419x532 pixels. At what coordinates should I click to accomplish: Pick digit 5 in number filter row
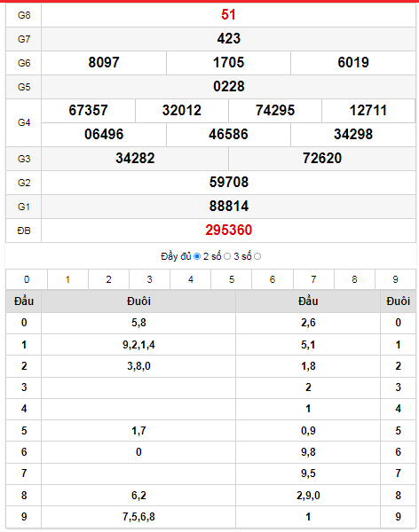coord(232,279)
